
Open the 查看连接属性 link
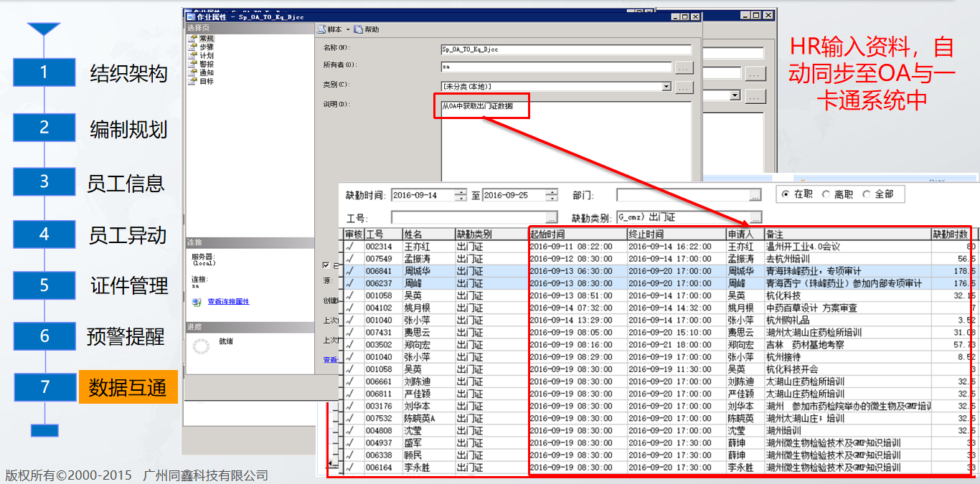(228, 302)
